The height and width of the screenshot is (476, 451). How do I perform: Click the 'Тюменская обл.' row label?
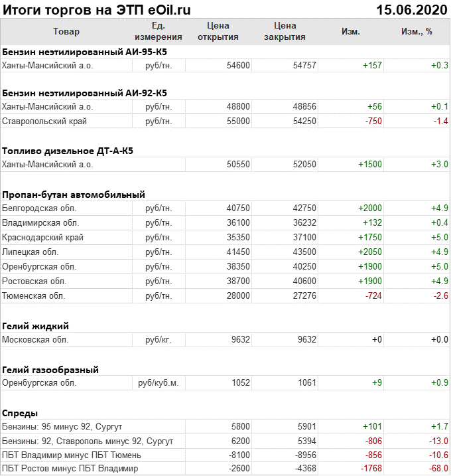point(34,296)
